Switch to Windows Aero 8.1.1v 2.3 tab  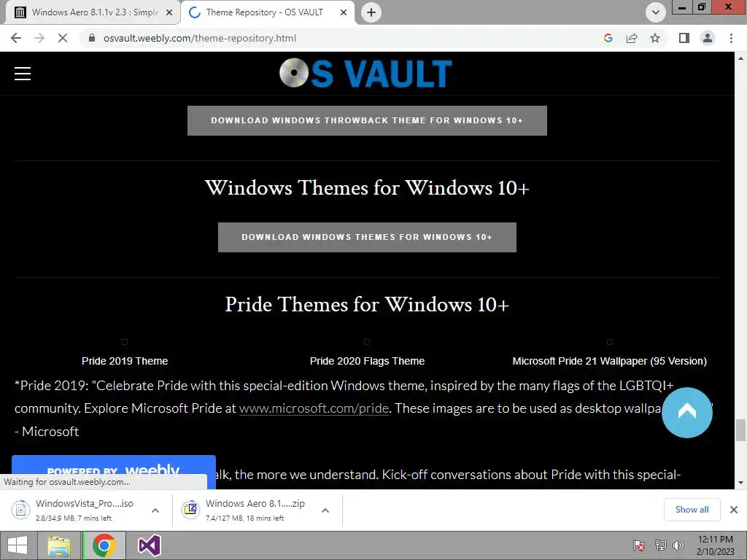coord(93,12)
